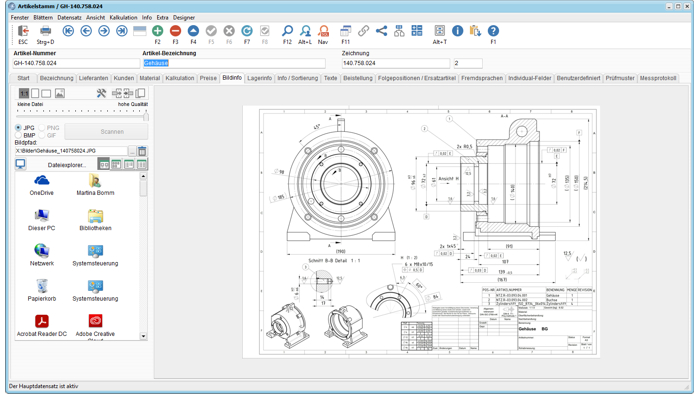Select Acrobat Reader DC in the explorer
Screen dimensions: 700x394
tap(42, 326)
